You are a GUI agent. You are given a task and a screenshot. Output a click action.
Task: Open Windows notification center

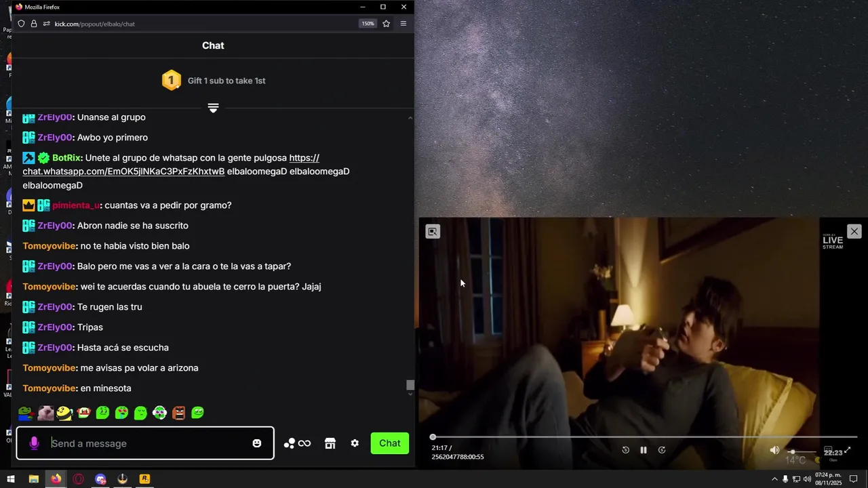[x=854, y=479]
